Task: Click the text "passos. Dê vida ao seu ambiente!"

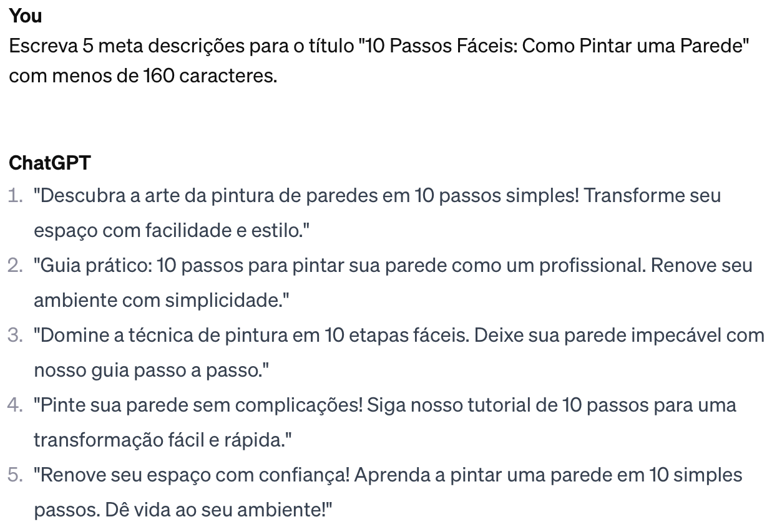Action: tap(183, 510)
